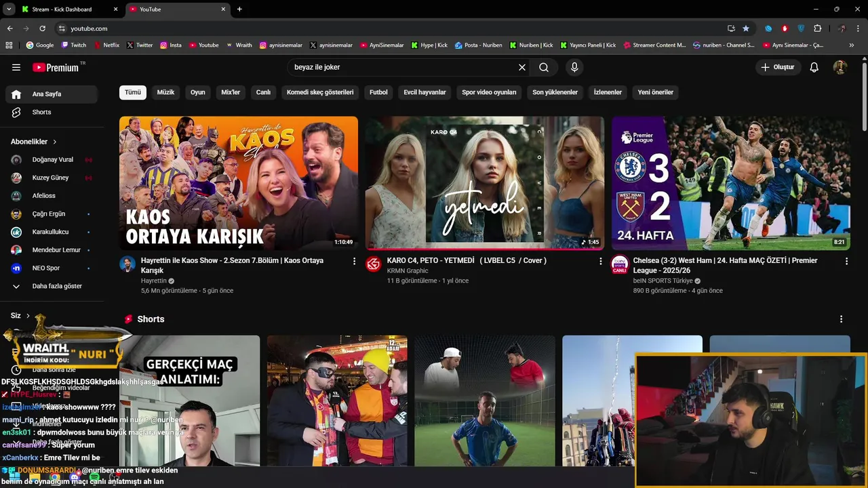Open the tab search dropdown arrow
Screen dimensions: 868x488
9,9
